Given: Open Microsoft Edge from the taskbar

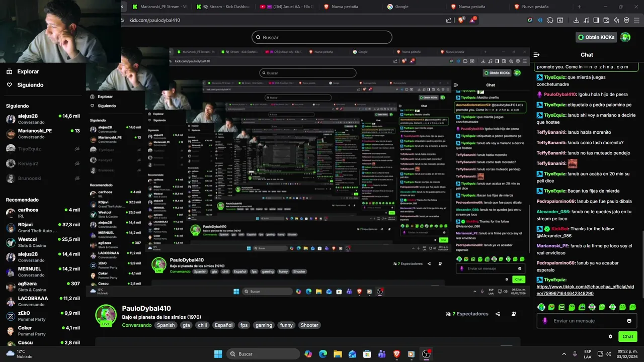Looking at the screenshot, I should click(x=323, y=354).
